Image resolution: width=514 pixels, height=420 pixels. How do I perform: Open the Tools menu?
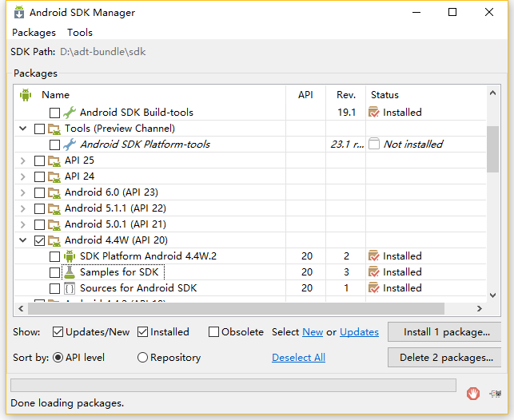pyautogui.click(x=80, y=33)
